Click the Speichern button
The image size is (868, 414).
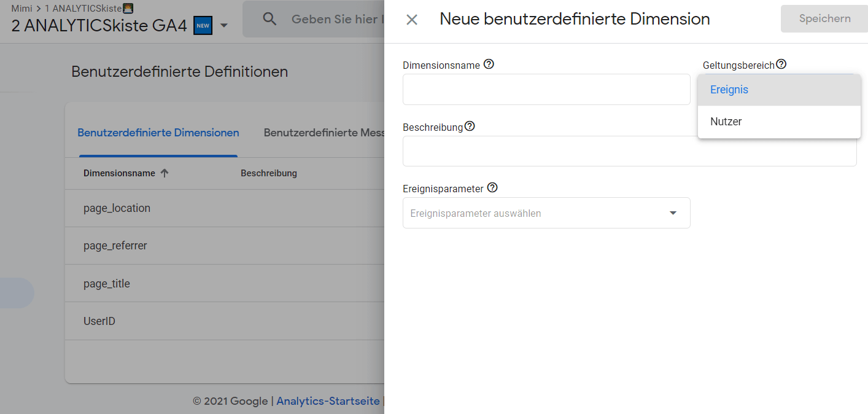[x=824, y=18]
